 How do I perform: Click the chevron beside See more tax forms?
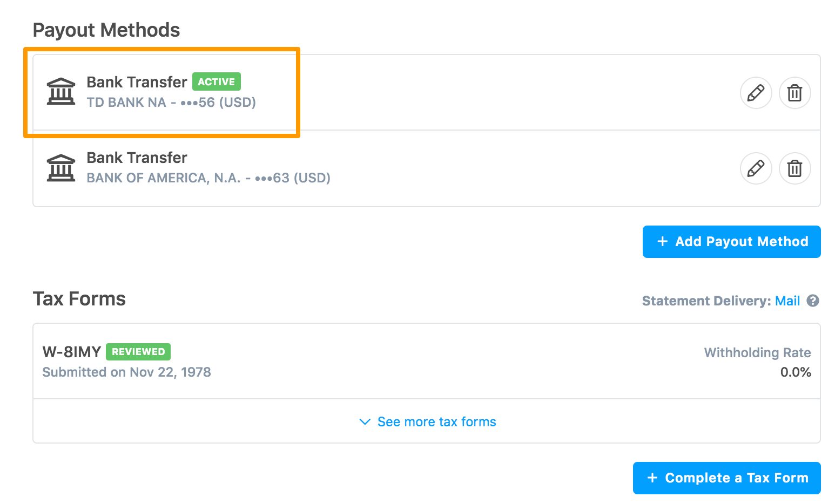365,421
